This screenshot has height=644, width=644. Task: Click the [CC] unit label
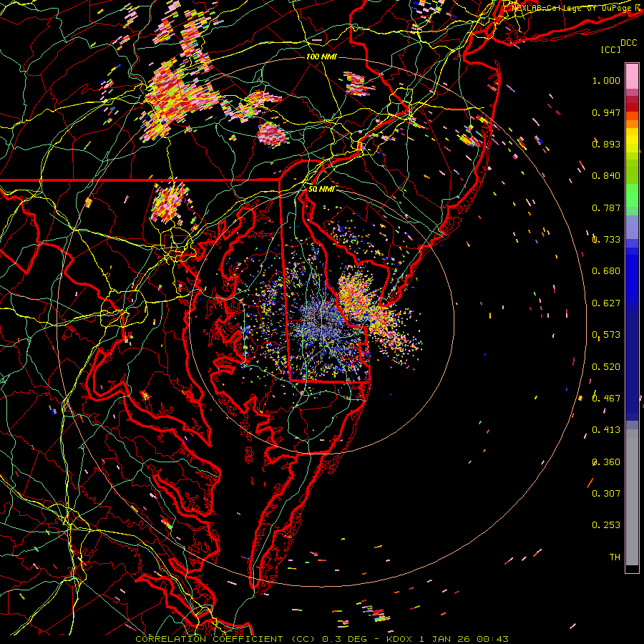(x=611, y=49)
